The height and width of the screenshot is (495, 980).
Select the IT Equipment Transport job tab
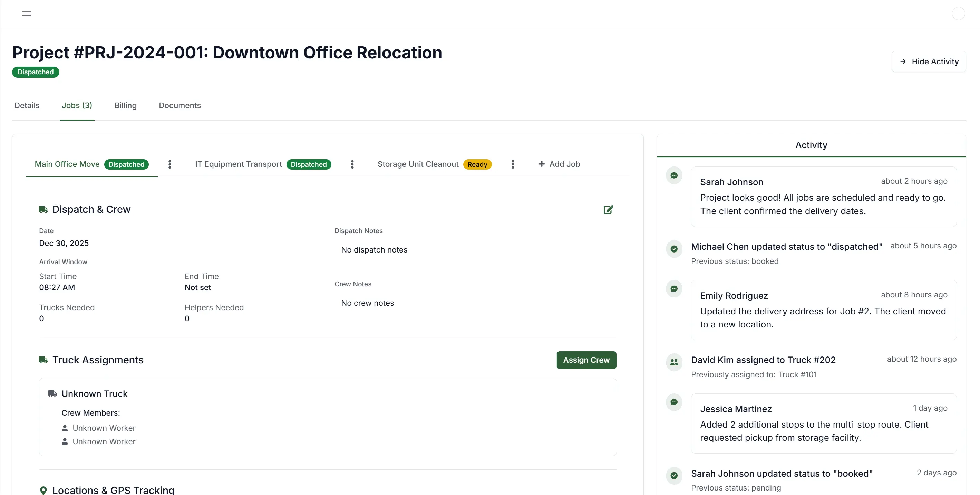[239, 164]
